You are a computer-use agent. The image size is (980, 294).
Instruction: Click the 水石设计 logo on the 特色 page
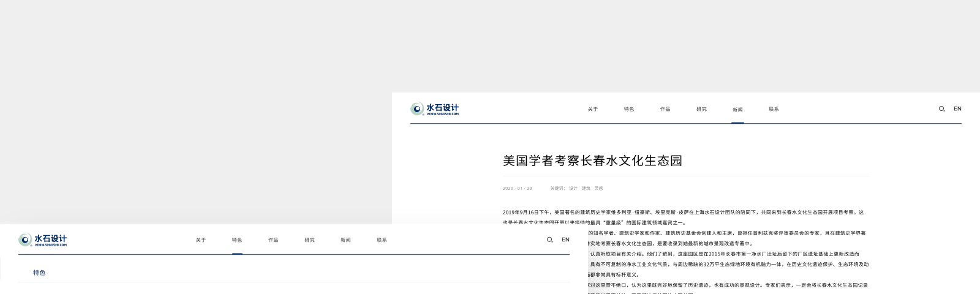coord(43,240)
